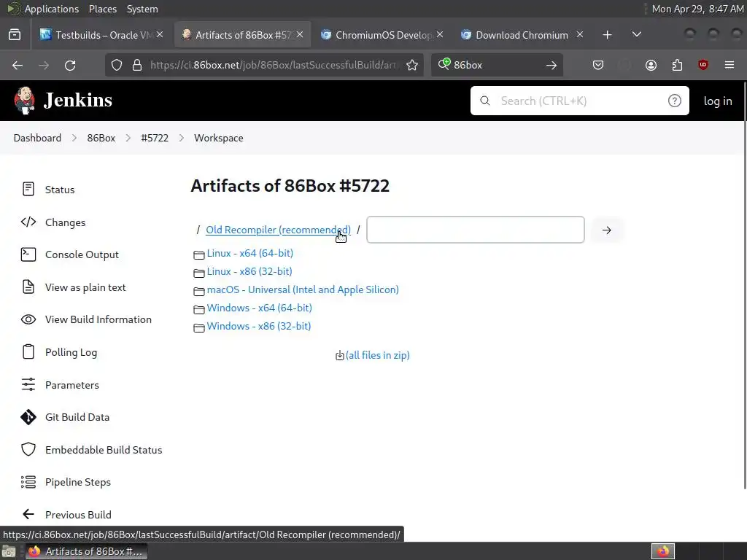Click the Firefox view icon beside tabs

coord(15,35)
